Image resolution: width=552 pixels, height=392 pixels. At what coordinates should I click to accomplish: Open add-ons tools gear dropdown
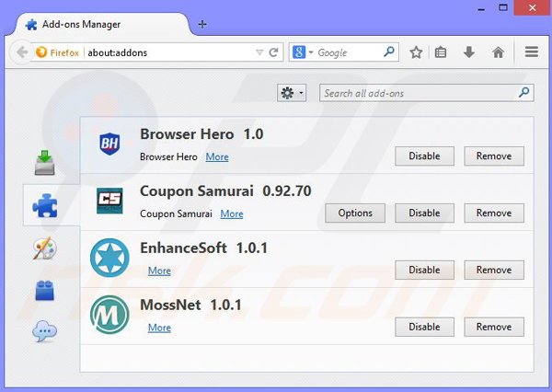292,93
